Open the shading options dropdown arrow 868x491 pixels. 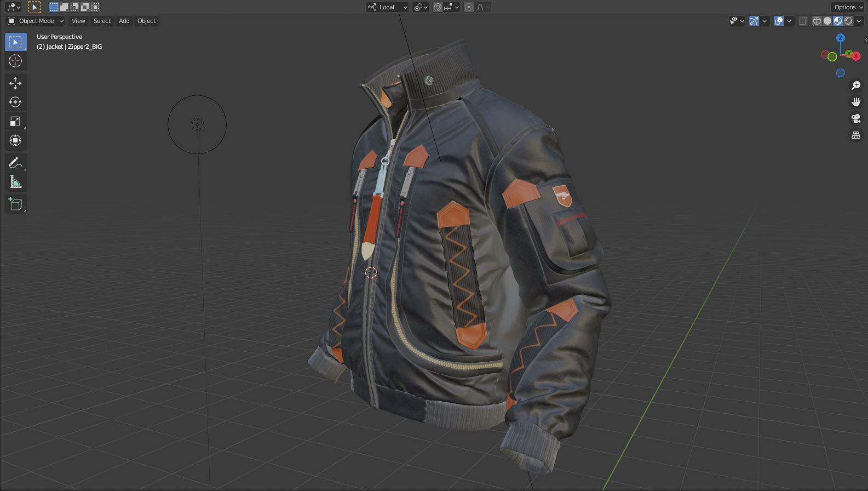pos(859,21)
